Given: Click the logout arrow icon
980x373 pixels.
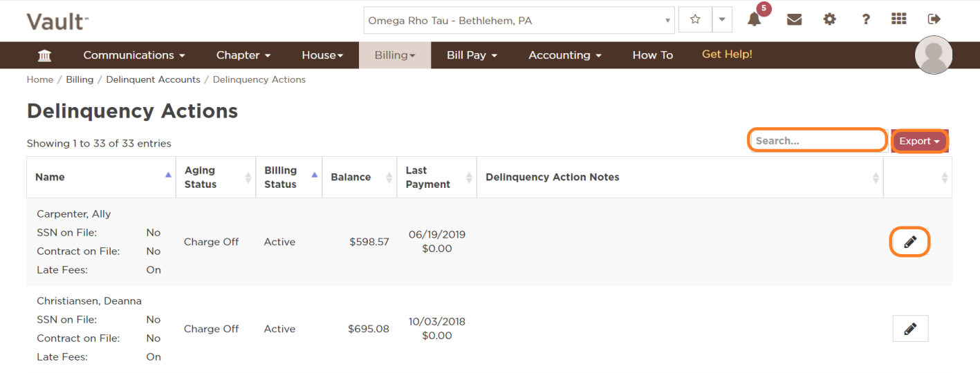Looking at the screenshot, I should (x=934, y=19).
